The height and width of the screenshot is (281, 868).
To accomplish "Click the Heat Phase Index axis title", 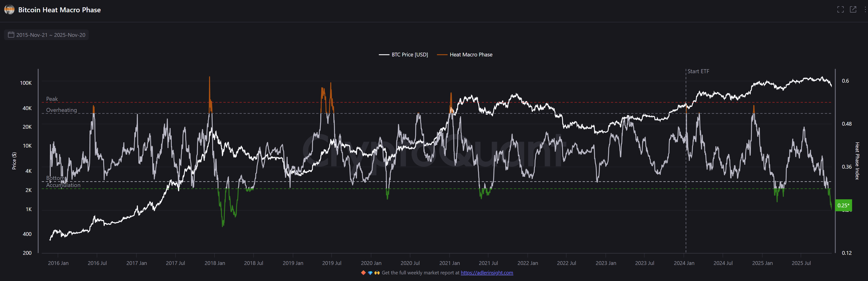I will pos(857,161).
